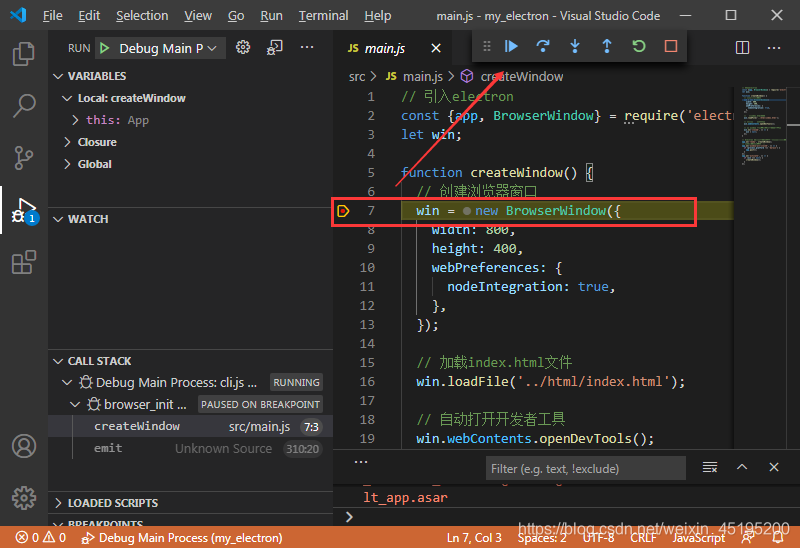
Task: Click Ln 7, Col 3 status item
Action: (474, 538)
